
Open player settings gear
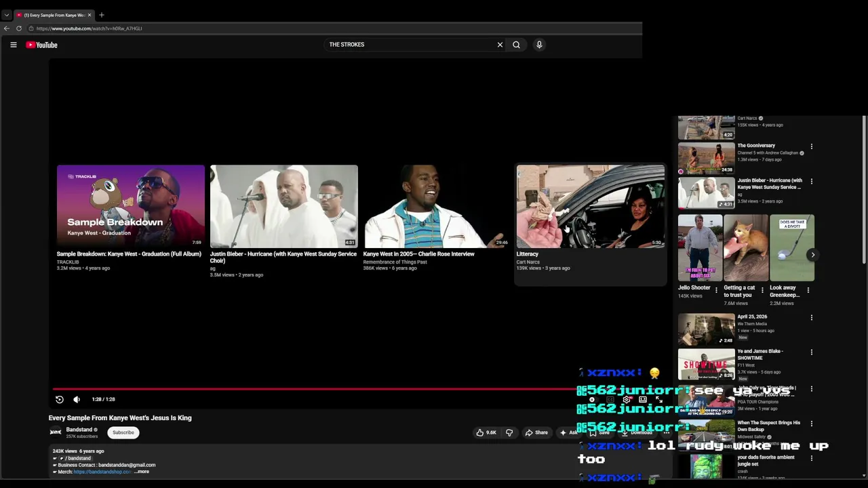pyautogui.click(x=627, y=399)
